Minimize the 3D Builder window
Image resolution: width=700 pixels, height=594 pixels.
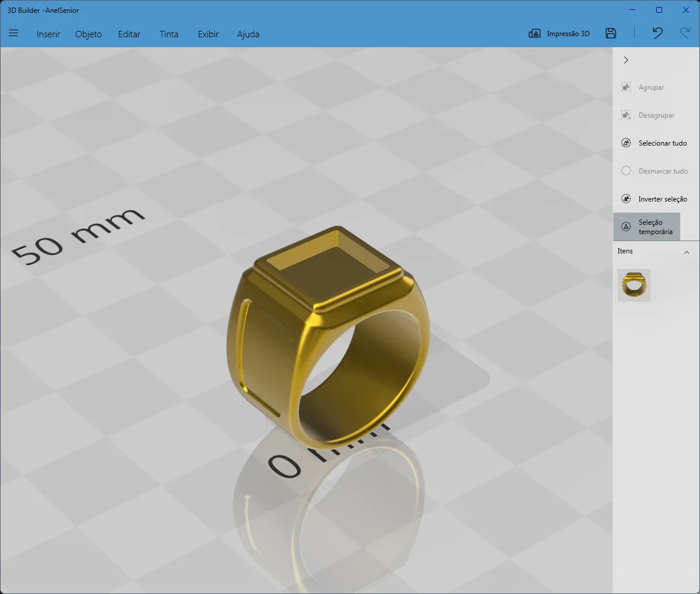coord(632,10)
